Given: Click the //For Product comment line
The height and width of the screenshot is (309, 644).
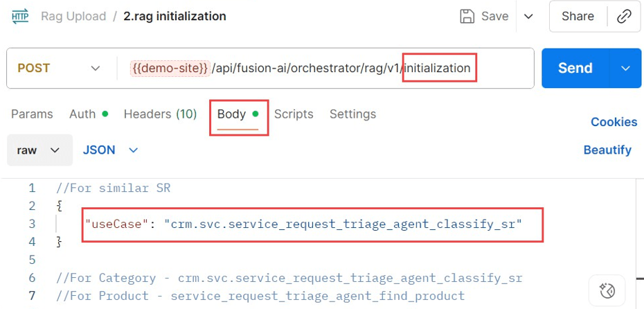Looking at the screenshot, I should pos(260,296).
